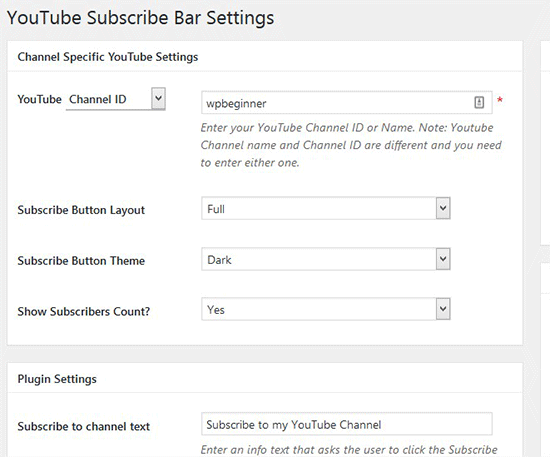Screen dimensions: 550x457
Task: Click the Subscribe to channel text label
Action: coord(83,426)
